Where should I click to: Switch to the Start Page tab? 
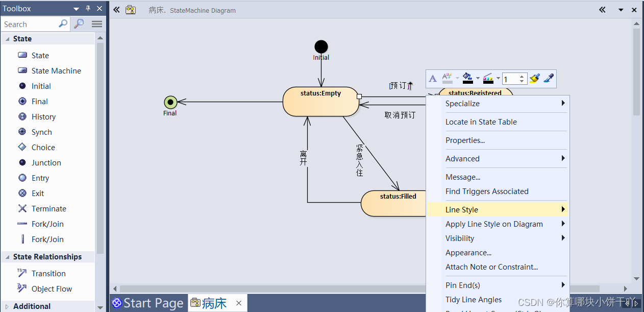coord(148,303)
